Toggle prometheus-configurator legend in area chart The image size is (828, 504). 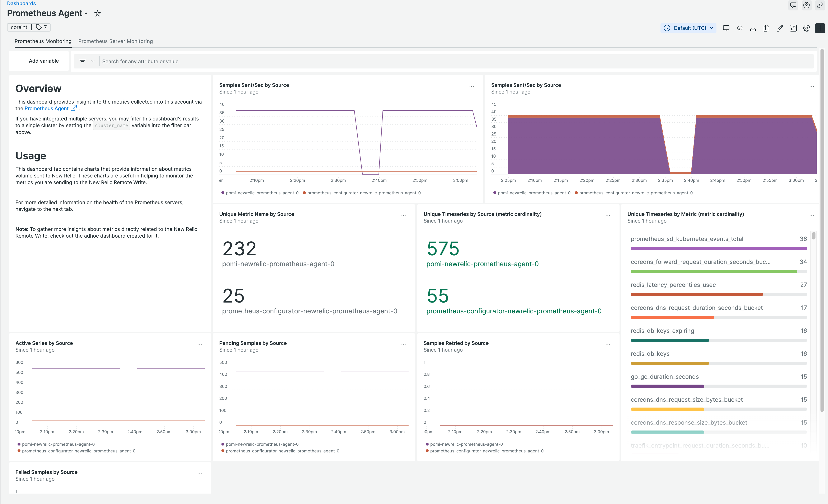click(634, 193)
